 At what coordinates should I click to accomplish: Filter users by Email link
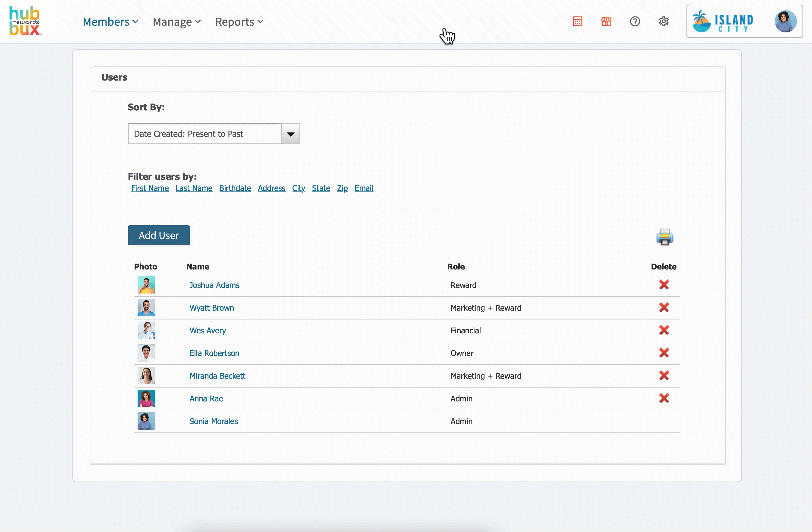click(364, 188)
